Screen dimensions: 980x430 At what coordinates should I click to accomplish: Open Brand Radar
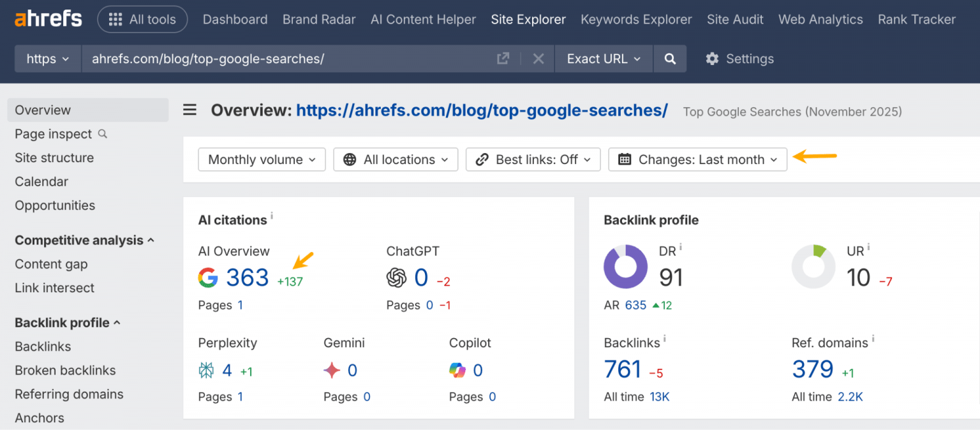click(x=319, y=20)
